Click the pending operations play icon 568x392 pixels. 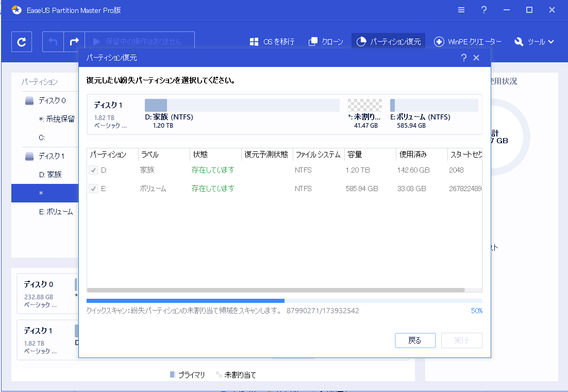[96, 42]
